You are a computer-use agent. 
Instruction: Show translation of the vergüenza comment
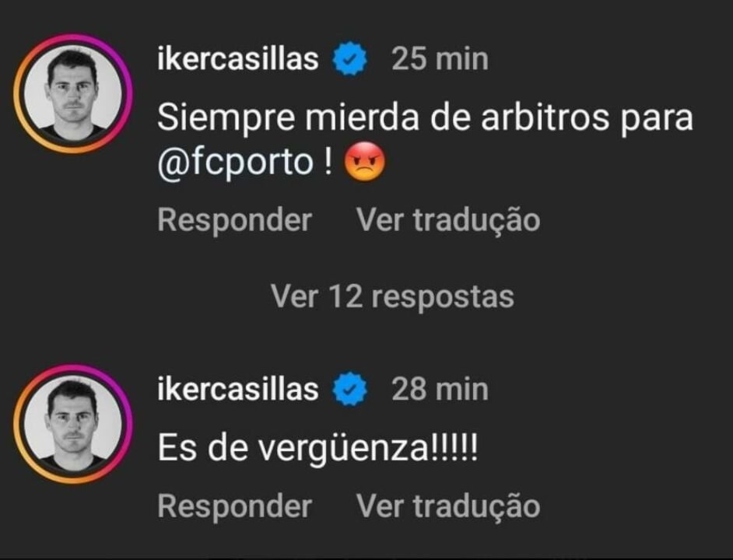[x=448, y=506]
